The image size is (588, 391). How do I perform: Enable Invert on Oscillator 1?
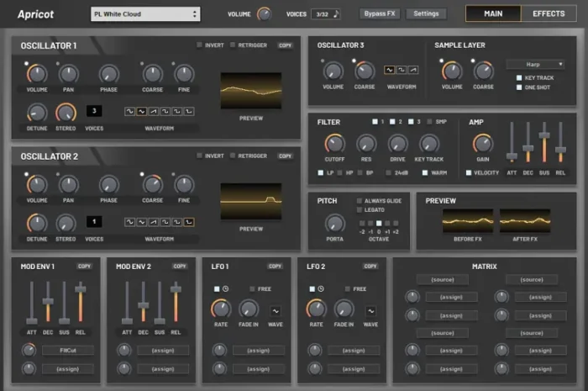pyautogui.click(x=200, y=45)
